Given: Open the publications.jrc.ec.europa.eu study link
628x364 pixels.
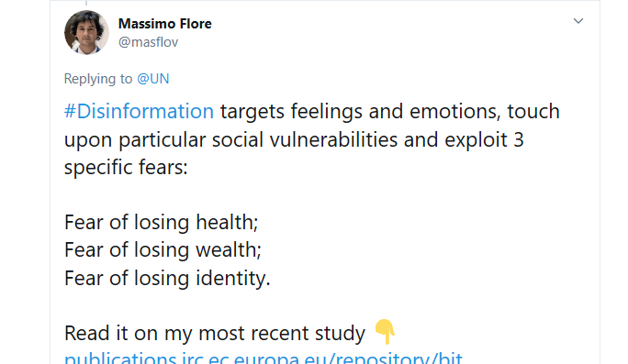Looking at the screenshot, I should click(x=264, y=358).
